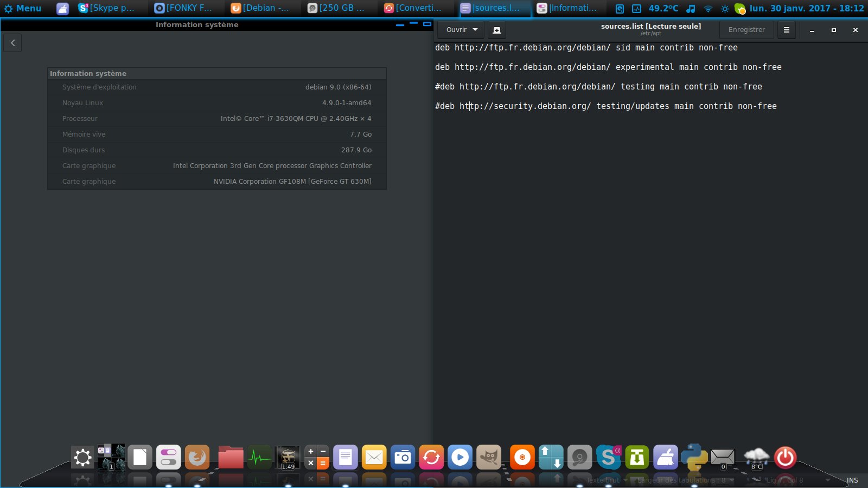Open the Largeur des tabulations dropdown

(686, 480)
